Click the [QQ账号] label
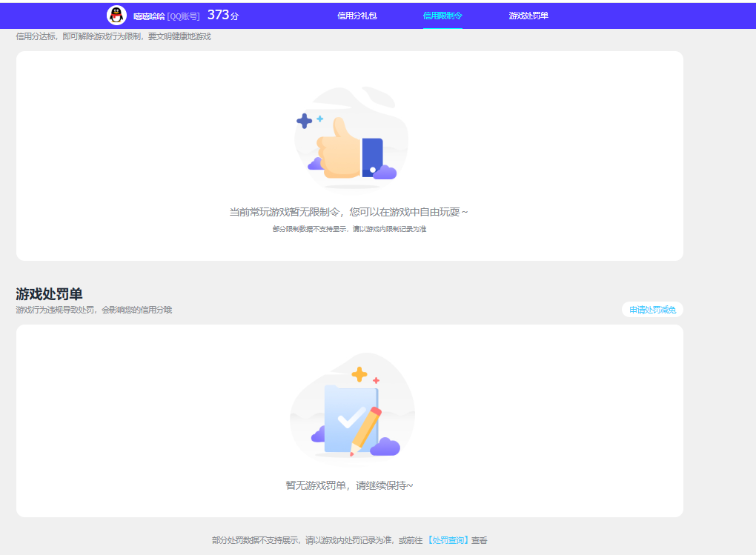Screen dimensions: 756x555 (x=183, y=16)
